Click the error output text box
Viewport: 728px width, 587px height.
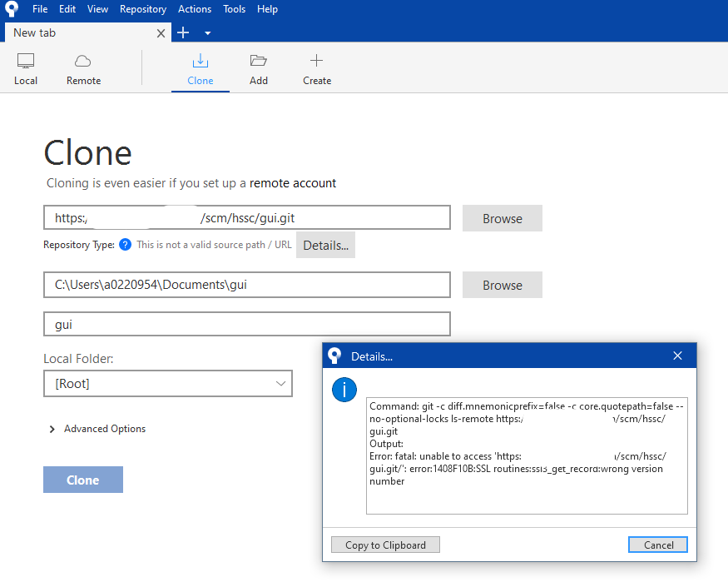(527, 455)
